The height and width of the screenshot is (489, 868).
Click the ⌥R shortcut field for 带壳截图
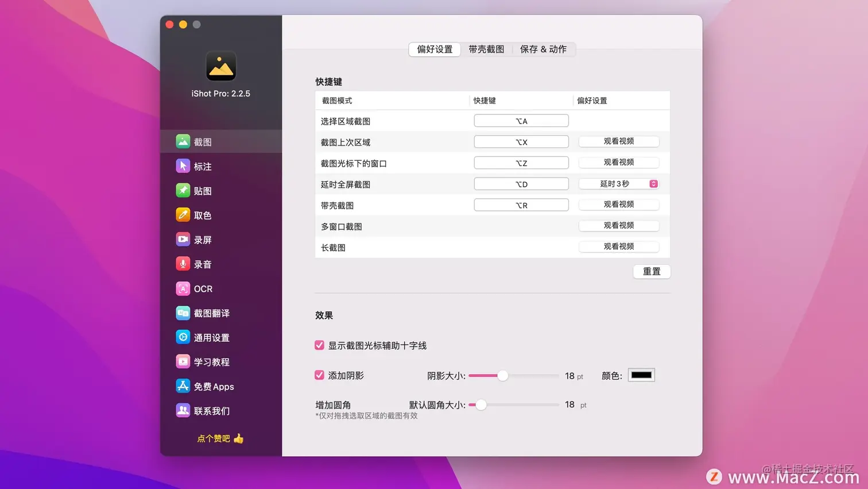pos(521,205)
